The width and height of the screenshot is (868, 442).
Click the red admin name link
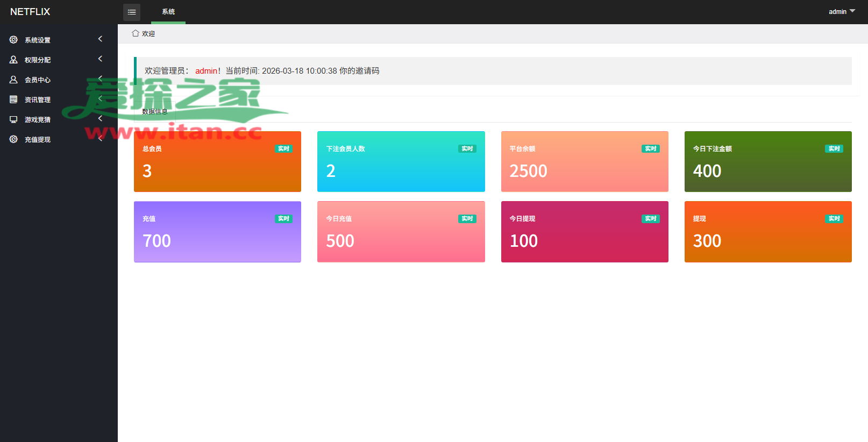click(x=206, y=71)
